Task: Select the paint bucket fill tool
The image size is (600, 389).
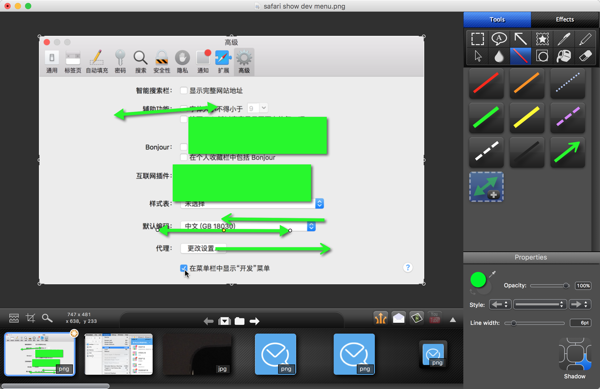Action: [564, 56]
